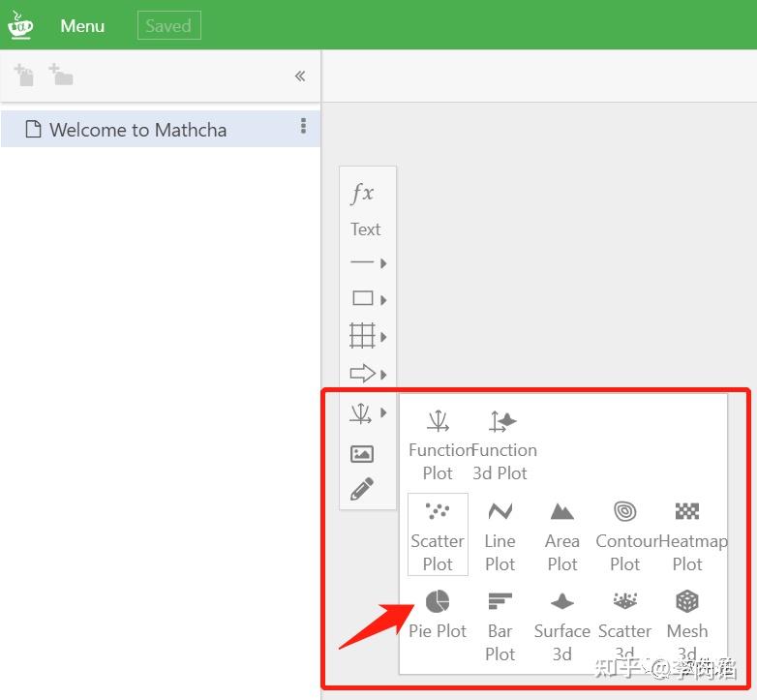
Task: Open the Welcome to Mathcha document
Action: [161, 129]
